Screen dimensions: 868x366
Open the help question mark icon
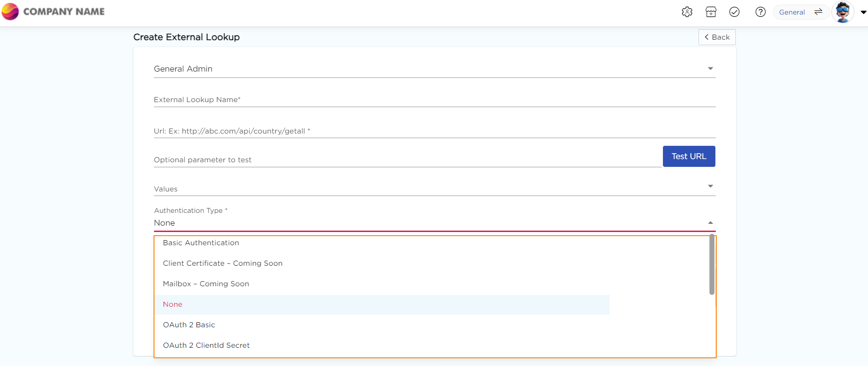click(x=760, y=12)
